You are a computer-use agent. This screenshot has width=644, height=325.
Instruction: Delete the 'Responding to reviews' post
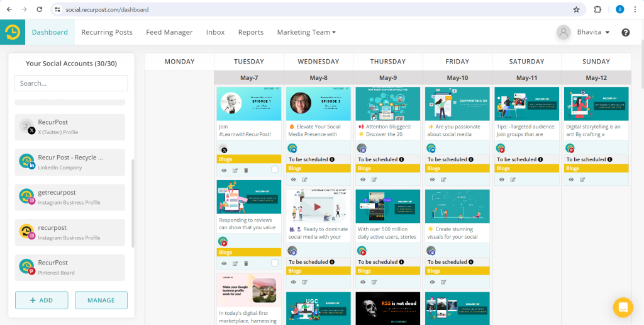pyautogui.click(x=246, y=263)
